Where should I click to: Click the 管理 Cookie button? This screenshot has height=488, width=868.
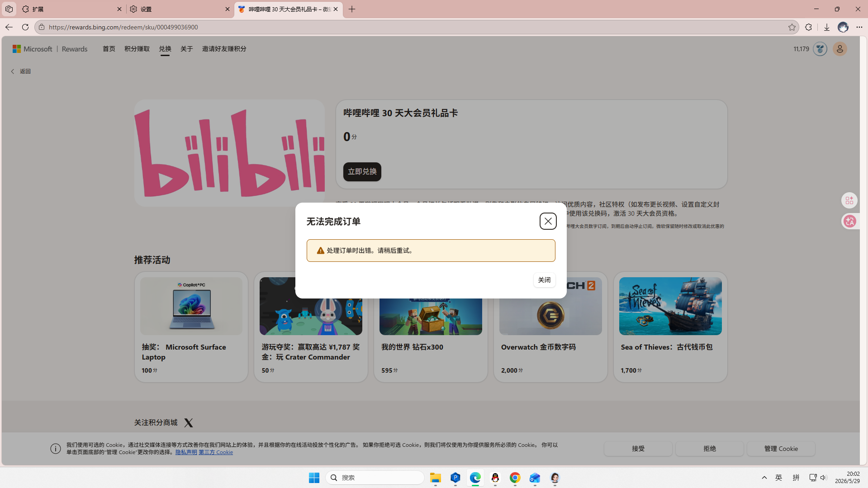tap(781, 449)
